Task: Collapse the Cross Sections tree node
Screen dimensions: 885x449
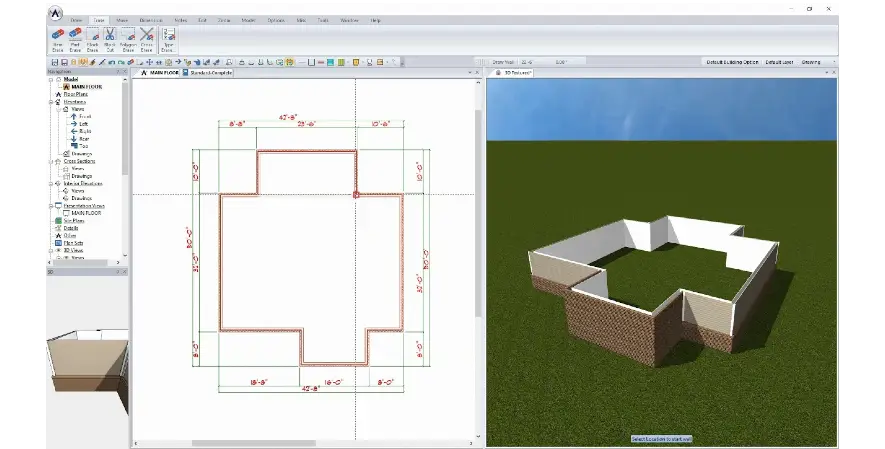Action: [51, 161]
